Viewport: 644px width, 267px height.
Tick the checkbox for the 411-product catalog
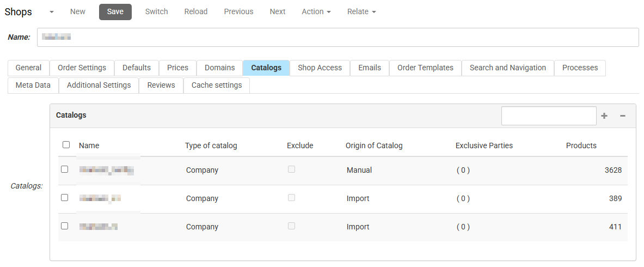(x=65, y=226)
